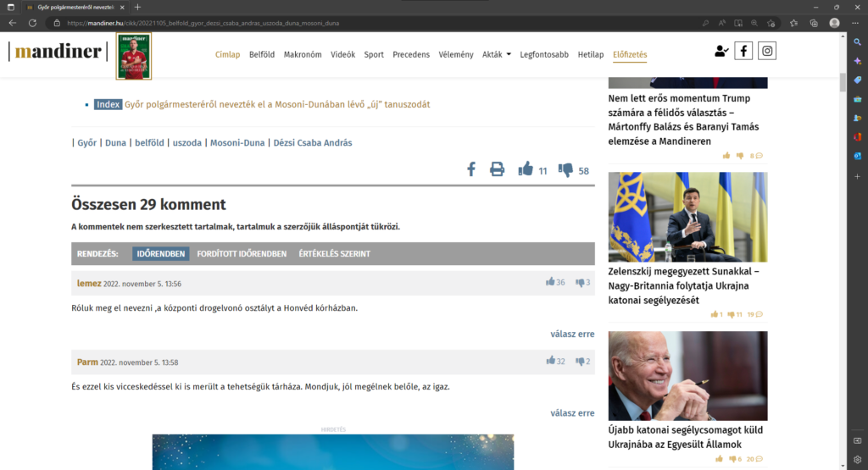The height and width of the screenshot is (470, 868).
Task: Open the Zelenskyy article thumbnail
Action: click(x=687, y=217)
